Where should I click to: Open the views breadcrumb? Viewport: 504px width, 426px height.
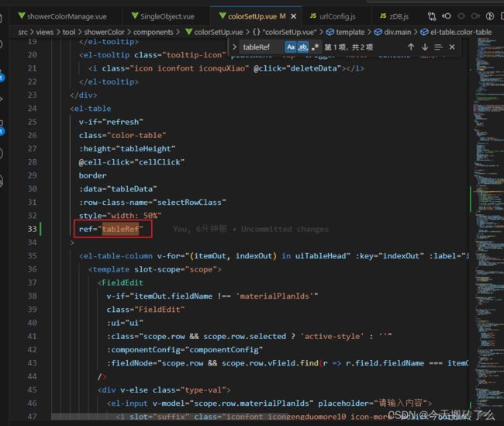(x=45, y=32)
